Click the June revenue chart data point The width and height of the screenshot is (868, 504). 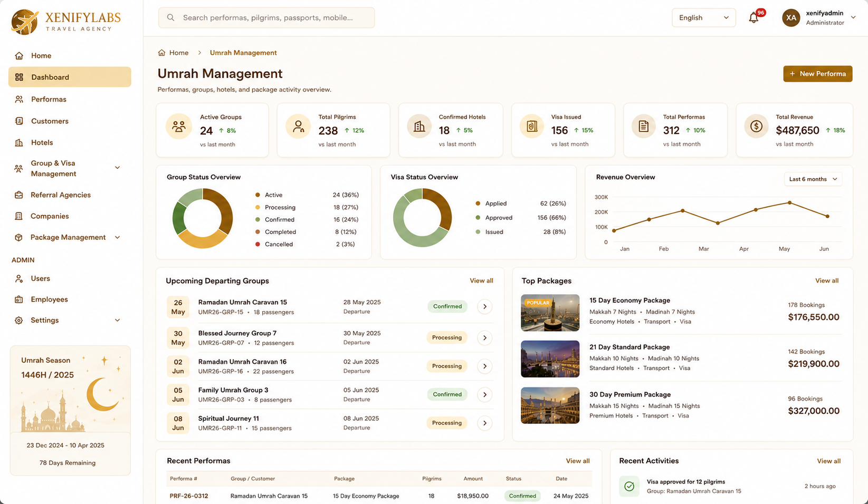point(827,216)
